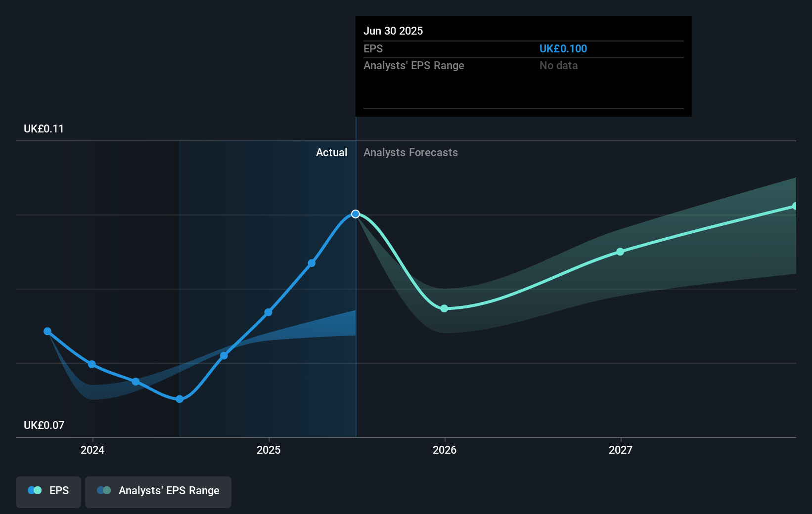Switch to the Analysts Forecasts section

[x=410, y=152]
